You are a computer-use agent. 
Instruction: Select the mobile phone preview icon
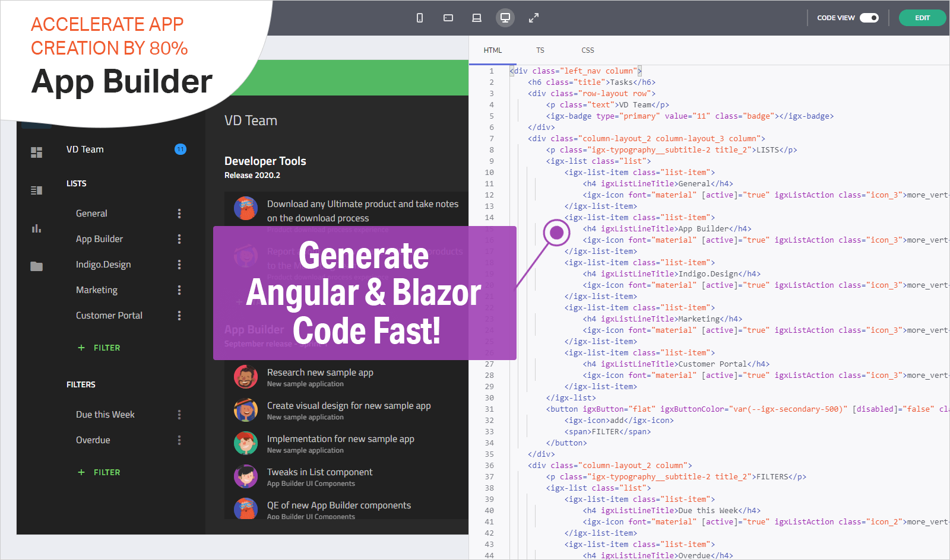coord(420,18)
